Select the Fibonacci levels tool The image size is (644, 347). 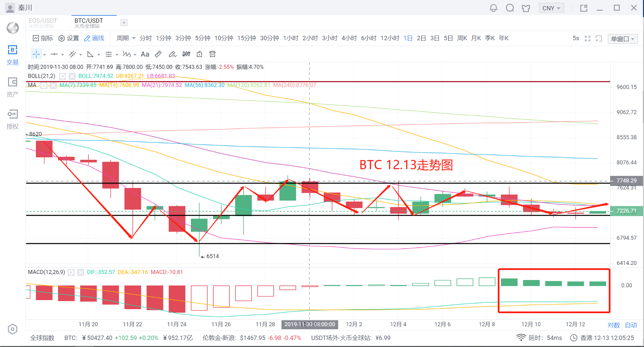coord(109,54)
